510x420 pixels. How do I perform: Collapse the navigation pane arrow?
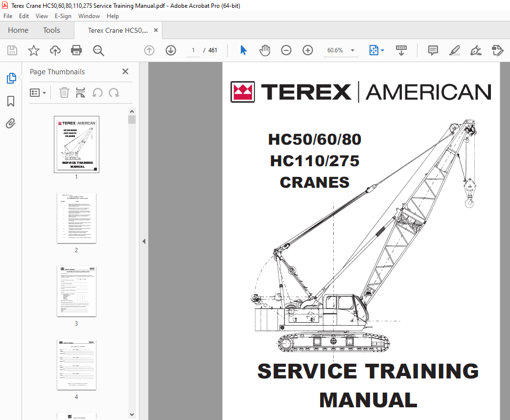coord(144,242)
